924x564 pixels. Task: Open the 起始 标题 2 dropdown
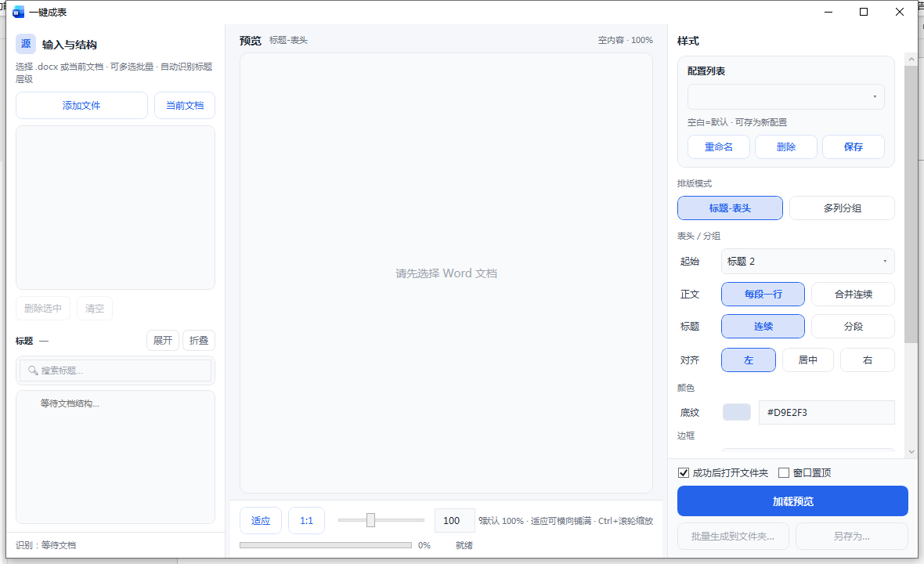pos(808,261)
